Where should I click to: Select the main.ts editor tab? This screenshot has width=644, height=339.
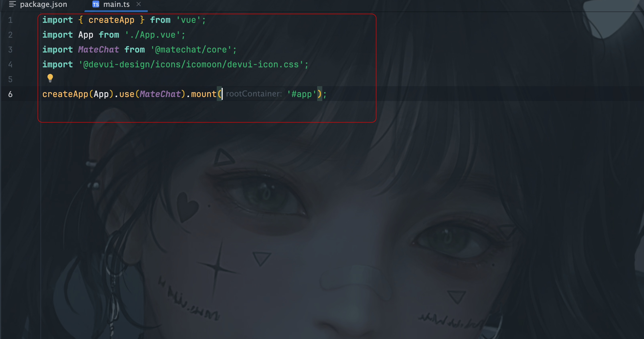pyautogui.click(x=116, y=5)
